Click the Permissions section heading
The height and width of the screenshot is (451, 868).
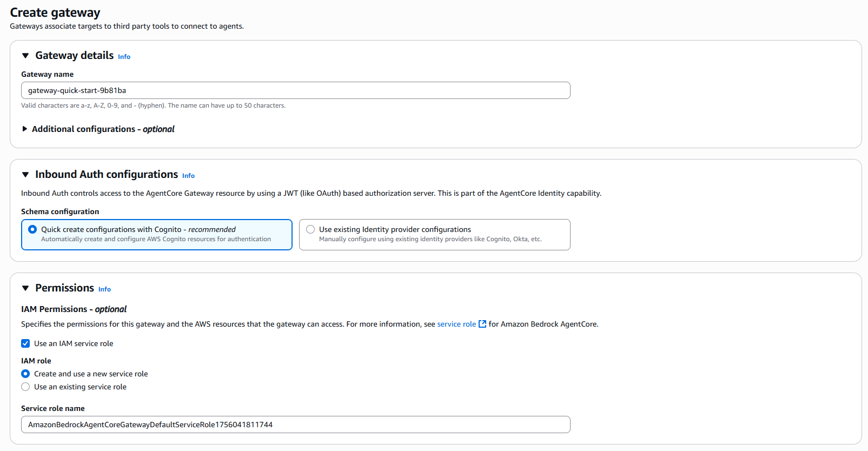pos(64,288)
